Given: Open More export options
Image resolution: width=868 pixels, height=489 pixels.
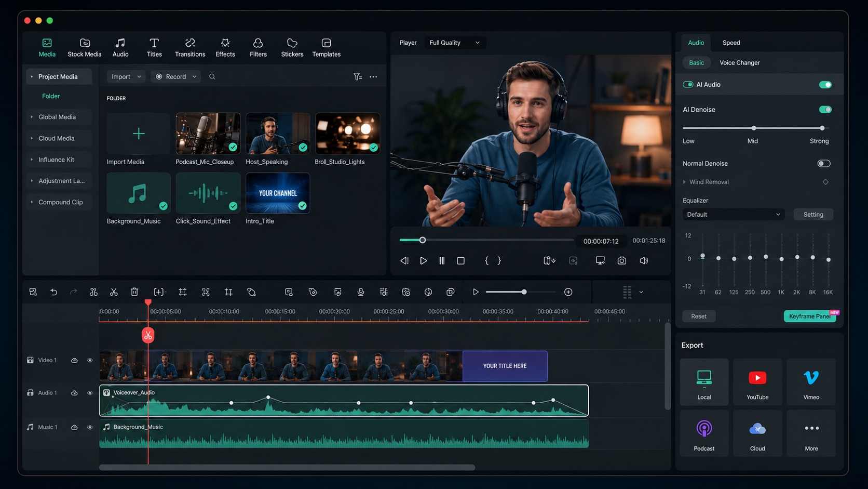Looking at the screenshot, I should pyautogui.click(x=811, y=433).
